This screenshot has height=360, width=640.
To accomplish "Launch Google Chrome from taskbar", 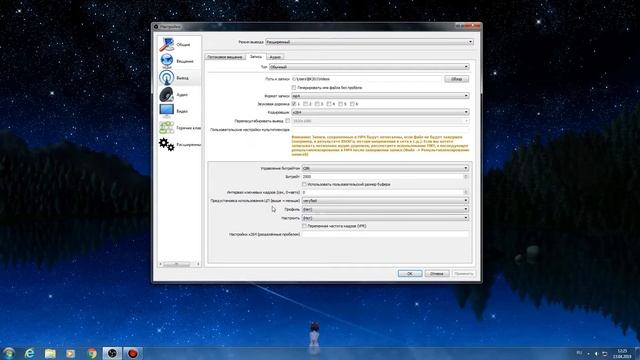I will (92, 353).
